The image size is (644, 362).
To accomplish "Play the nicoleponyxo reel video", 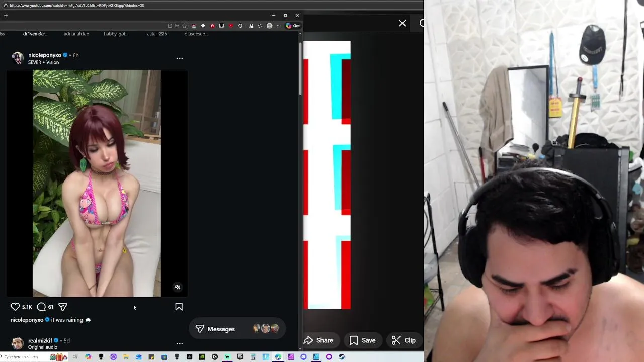I will pos(97,184).
